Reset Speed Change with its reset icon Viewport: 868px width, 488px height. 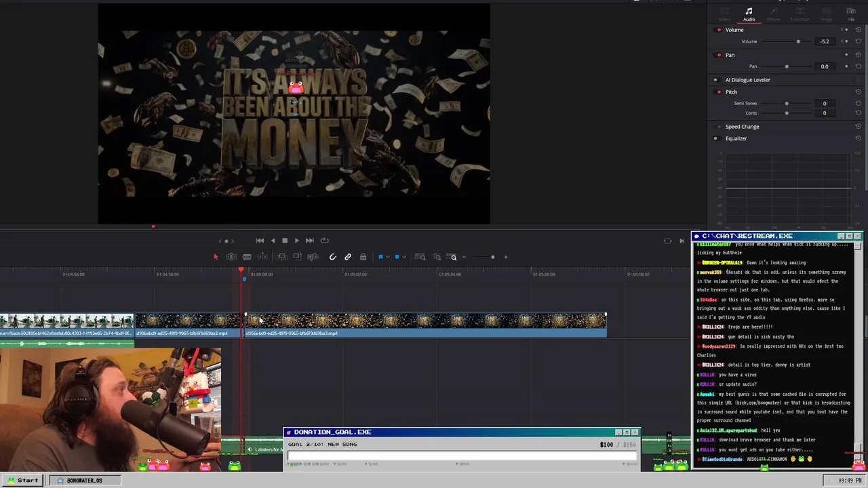pos(859,127)
